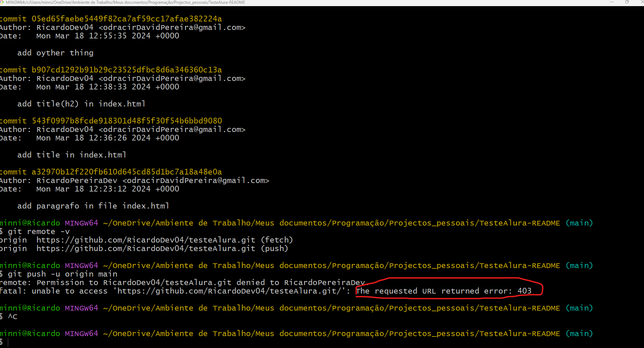Click commit hash 543f0997b8fcde918301d48f5f30f54b6bbd9080

click(x=127, y=121)
